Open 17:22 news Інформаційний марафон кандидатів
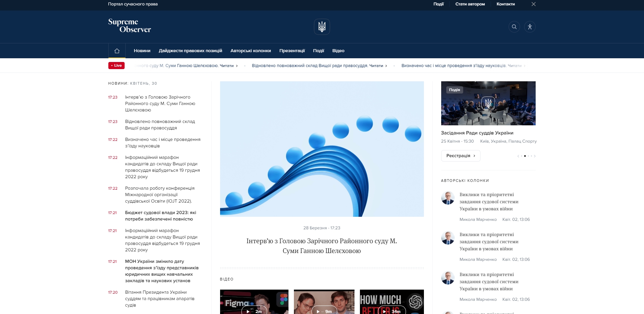Screen dimensions: 644x314 [x=163, y=167]
